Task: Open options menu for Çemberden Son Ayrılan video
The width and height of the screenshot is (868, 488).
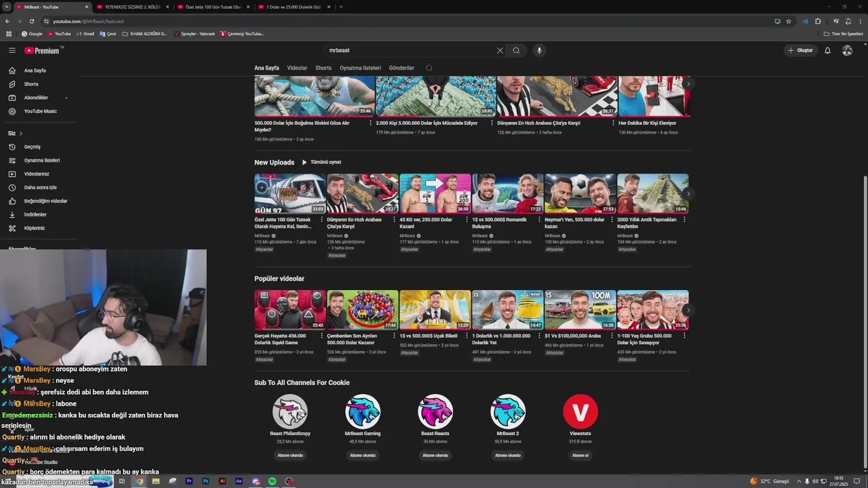Action: (395, 336)
